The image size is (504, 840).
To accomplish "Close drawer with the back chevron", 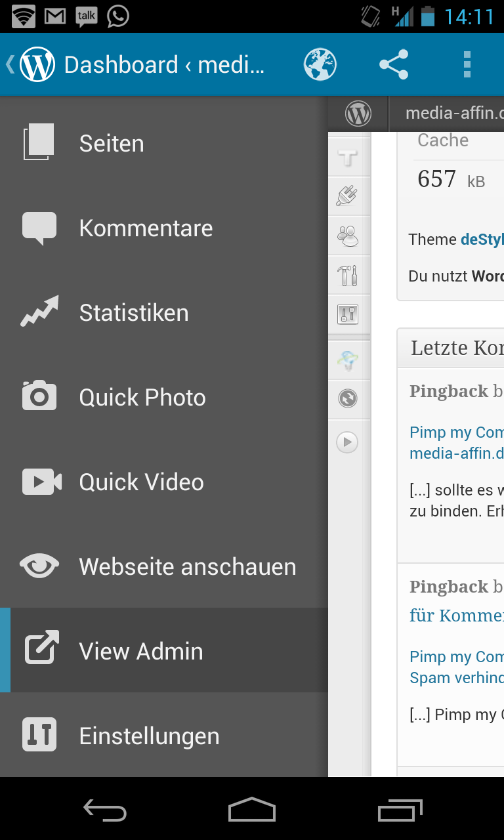I will [x=10, y=64].
